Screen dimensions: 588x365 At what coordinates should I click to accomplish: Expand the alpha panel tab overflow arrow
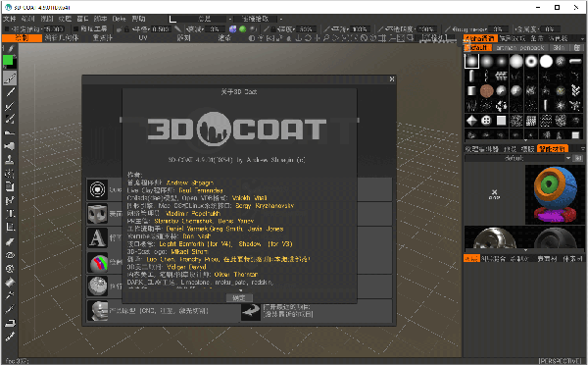pos(582,38)
